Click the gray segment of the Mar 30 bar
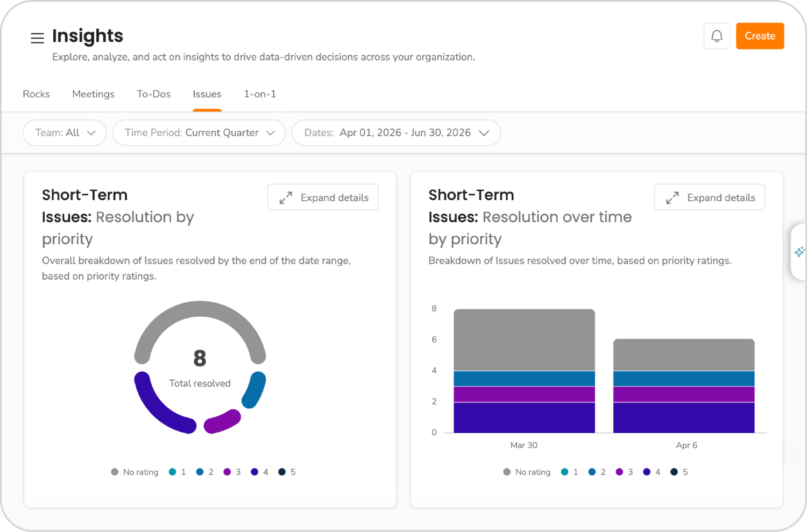807x532 pixels. tap(524, 339)
